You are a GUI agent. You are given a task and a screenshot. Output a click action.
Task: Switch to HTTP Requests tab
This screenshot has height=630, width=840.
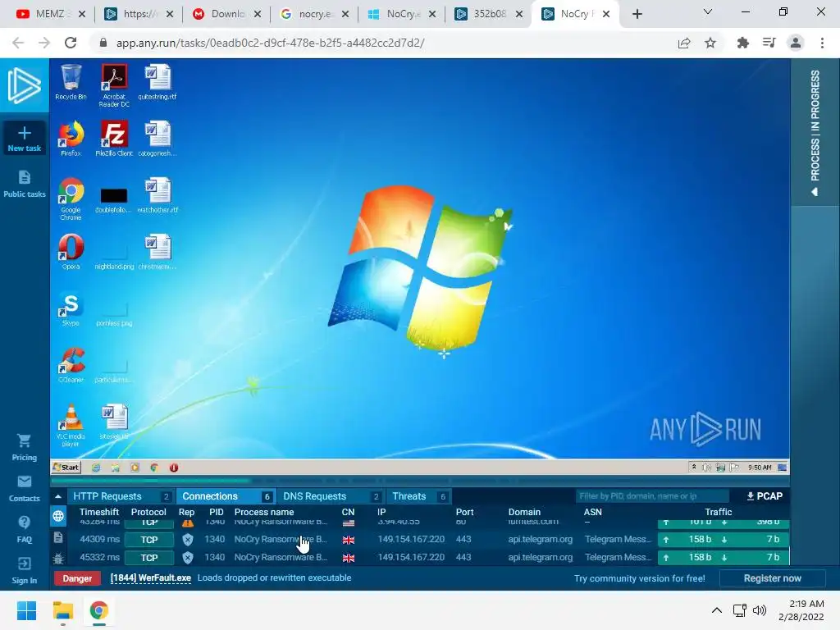pos(121,496)
